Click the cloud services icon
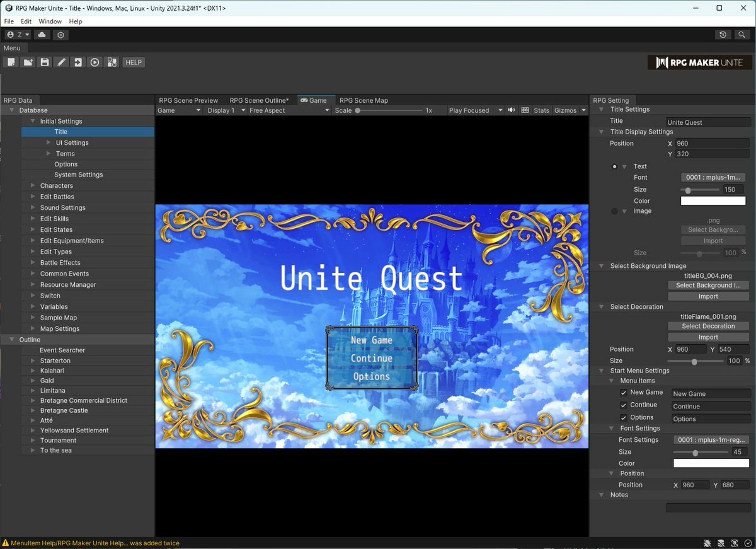The height and width of the screenshot is (549, 756). click(x=42, y=35)
